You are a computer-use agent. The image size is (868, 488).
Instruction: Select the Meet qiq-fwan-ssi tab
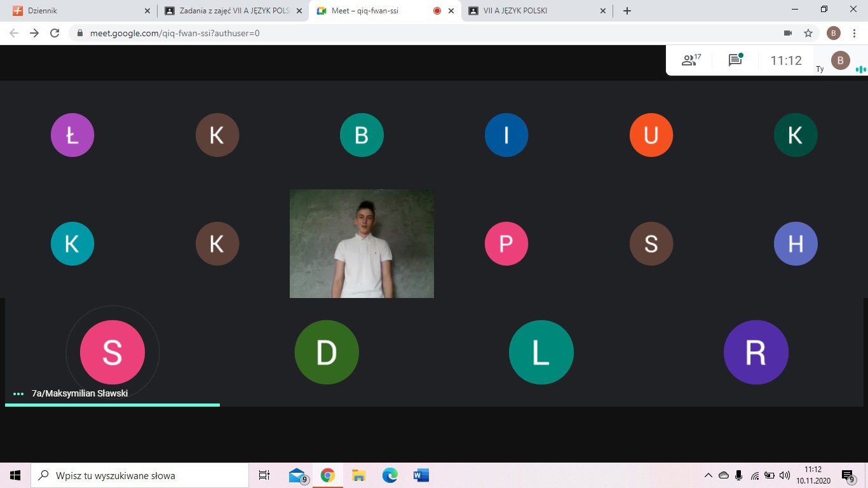point(385,11)
